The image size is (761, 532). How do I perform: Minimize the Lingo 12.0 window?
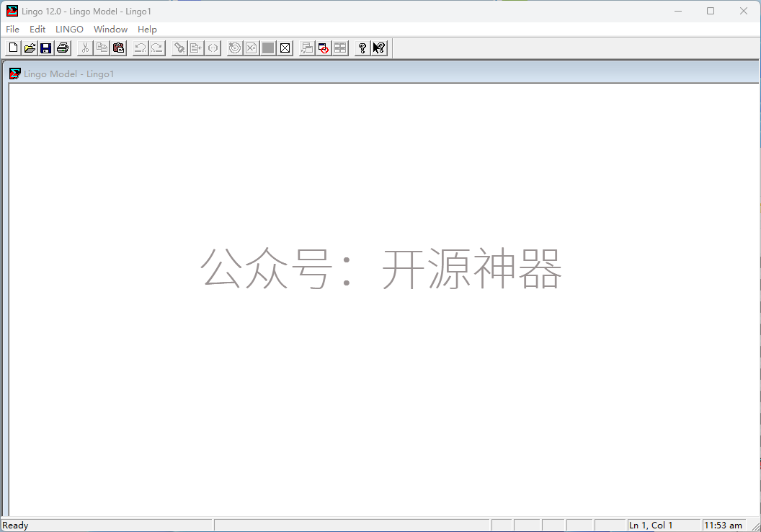coord(678,11)
